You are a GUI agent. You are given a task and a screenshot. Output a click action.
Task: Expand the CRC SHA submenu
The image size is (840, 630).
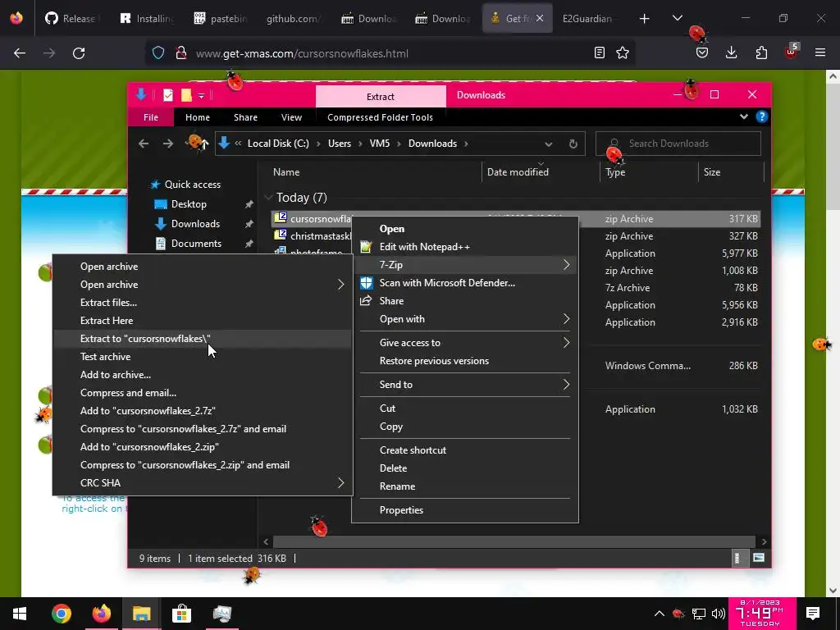[x=203, y=483]
